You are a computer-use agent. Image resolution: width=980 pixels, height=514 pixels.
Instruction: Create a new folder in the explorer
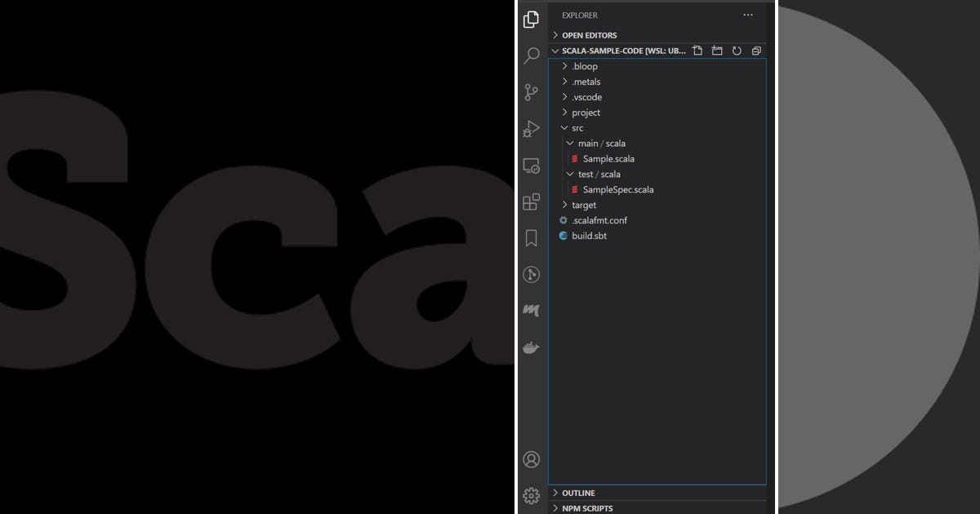pyautogui.click(x=716, y=50)
